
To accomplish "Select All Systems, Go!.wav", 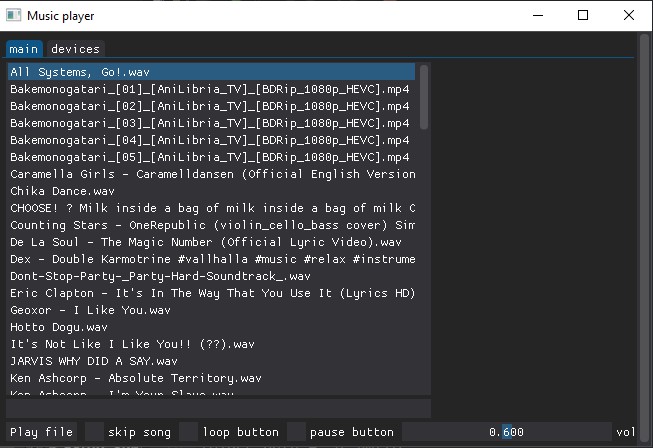I will [x=211, y=72].
